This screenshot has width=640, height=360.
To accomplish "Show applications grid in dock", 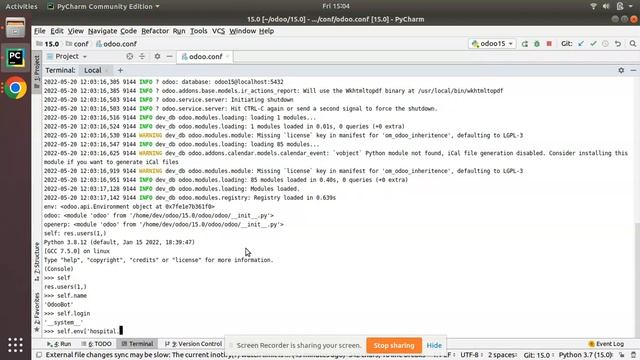I will point(16,345).
